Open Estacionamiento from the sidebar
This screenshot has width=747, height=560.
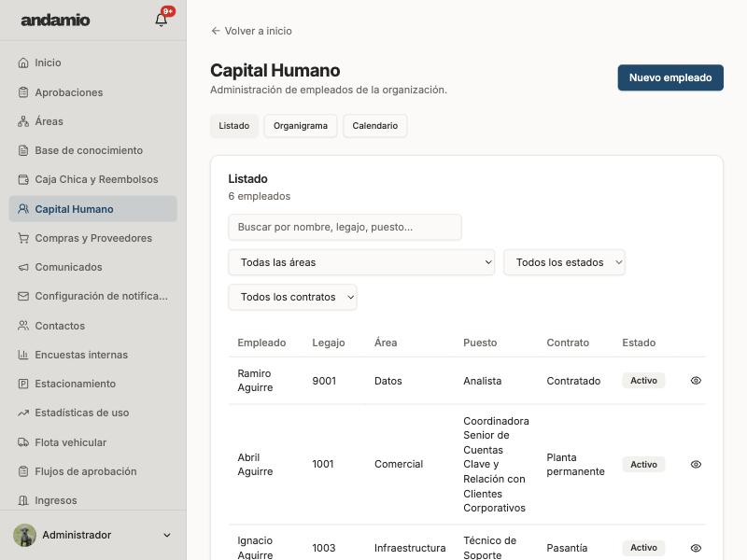92,384
